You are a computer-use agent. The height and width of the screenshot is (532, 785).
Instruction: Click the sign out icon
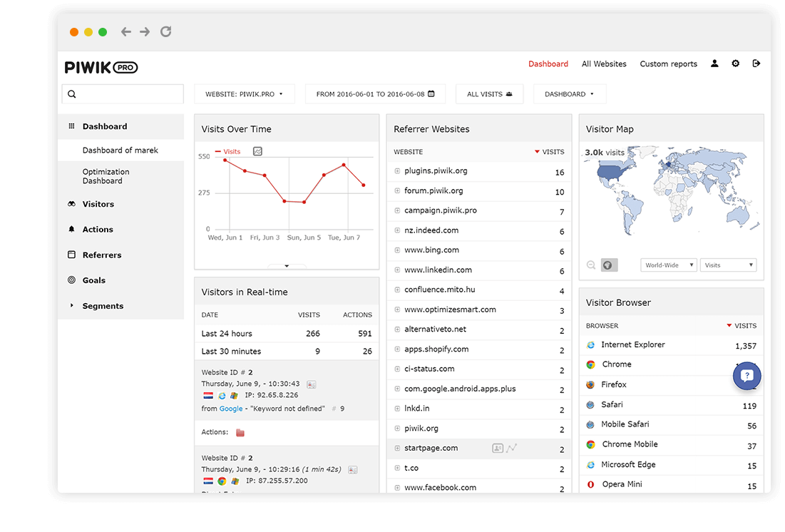pos(756,63)
